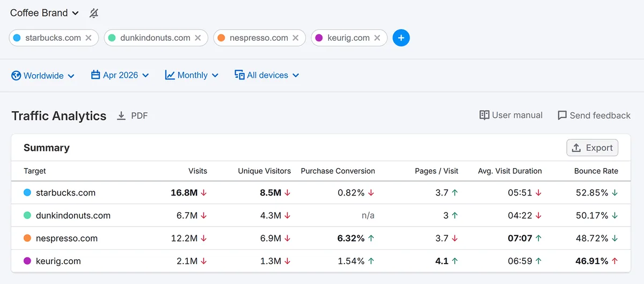Remove the nespresso.com chip
644x284 pixels.
click(x=296, y=38)
